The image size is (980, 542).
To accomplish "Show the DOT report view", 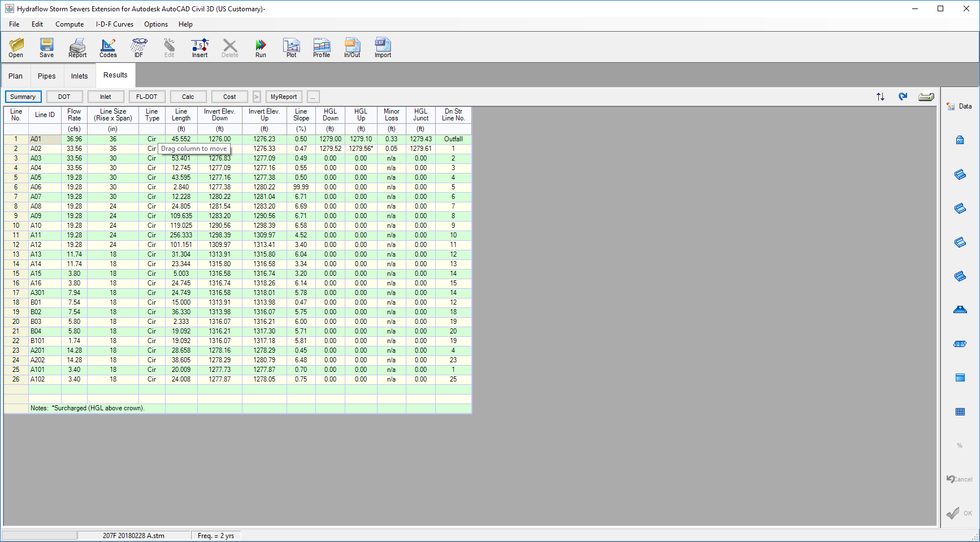I will [64, 96].
